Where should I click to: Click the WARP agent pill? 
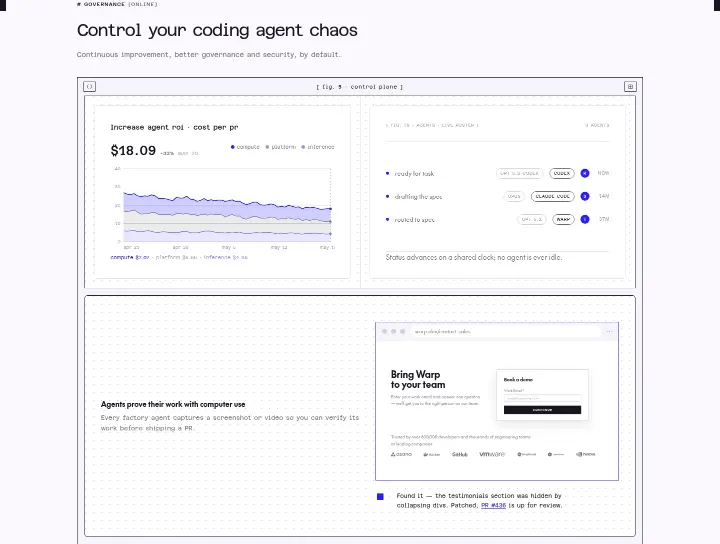tap(563, 219)
